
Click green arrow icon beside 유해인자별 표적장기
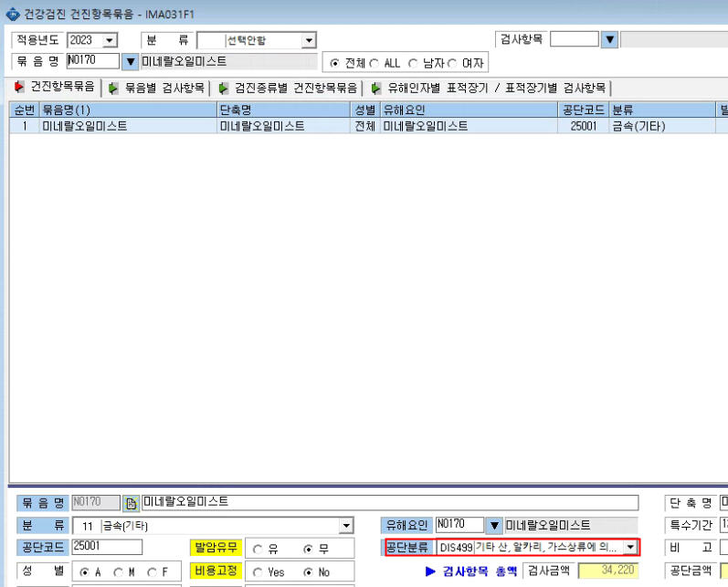click(376, 89)
